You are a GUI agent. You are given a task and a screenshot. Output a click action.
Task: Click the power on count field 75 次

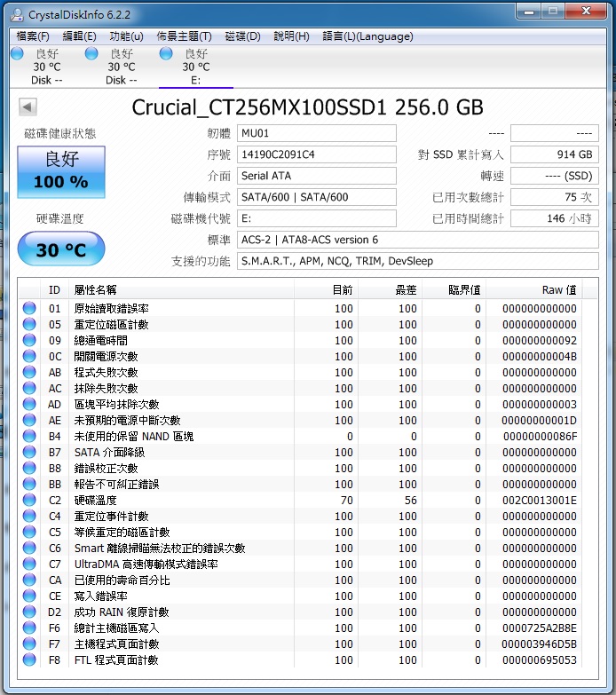coord(555,197)
